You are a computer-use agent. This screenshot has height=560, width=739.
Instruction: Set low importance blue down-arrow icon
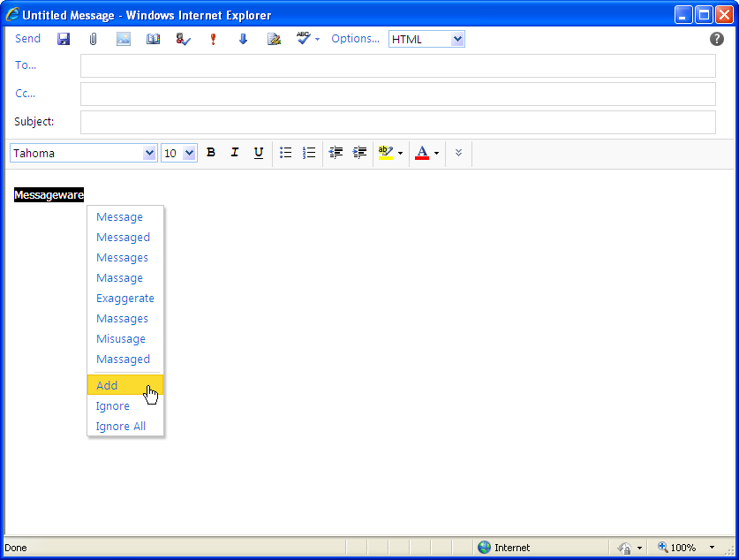(243, 39)
